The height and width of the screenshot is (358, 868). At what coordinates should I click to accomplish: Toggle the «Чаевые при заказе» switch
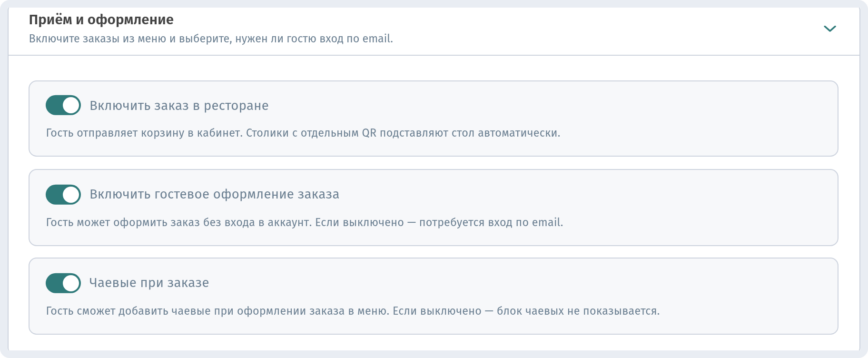pos(63,283)
